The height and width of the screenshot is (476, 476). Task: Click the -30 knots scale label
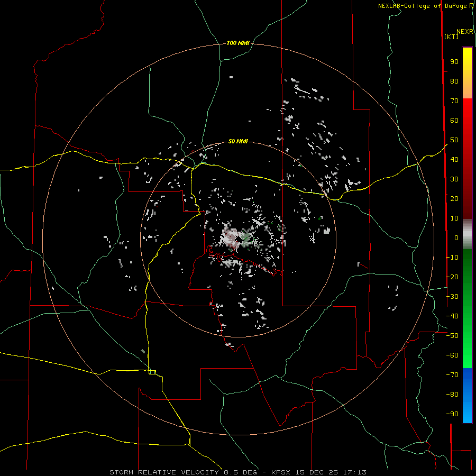click(x=452, y=297)
